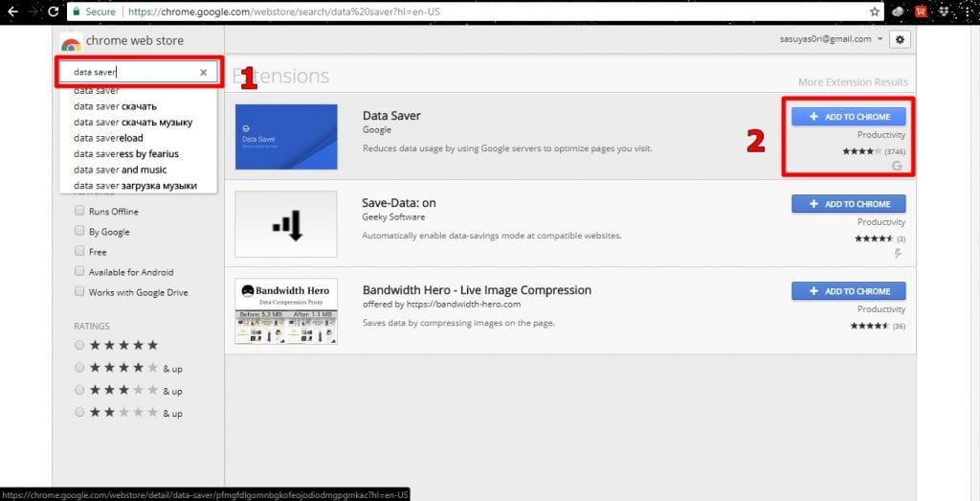Check the Works with Google Drive filter

point(79,291)
